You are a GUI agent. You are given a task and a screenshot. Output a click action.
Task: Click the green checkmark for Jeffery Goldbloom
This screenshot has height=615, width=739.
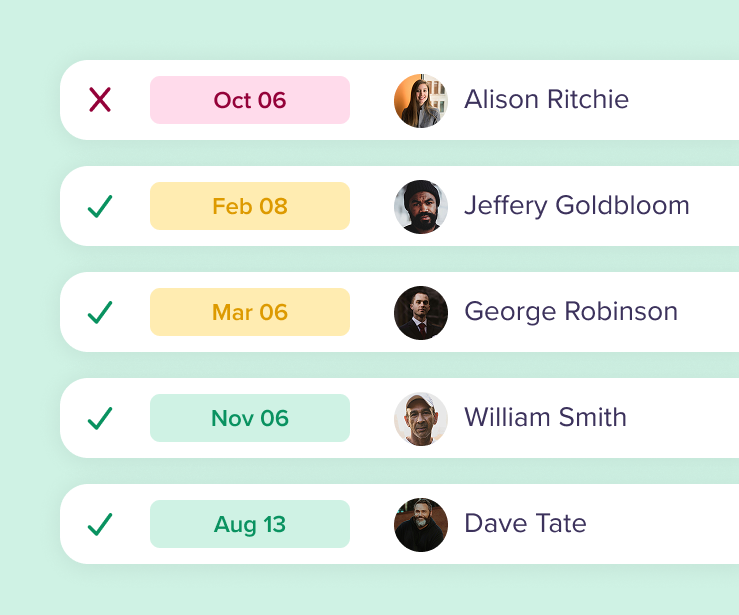tap(100, 206)
